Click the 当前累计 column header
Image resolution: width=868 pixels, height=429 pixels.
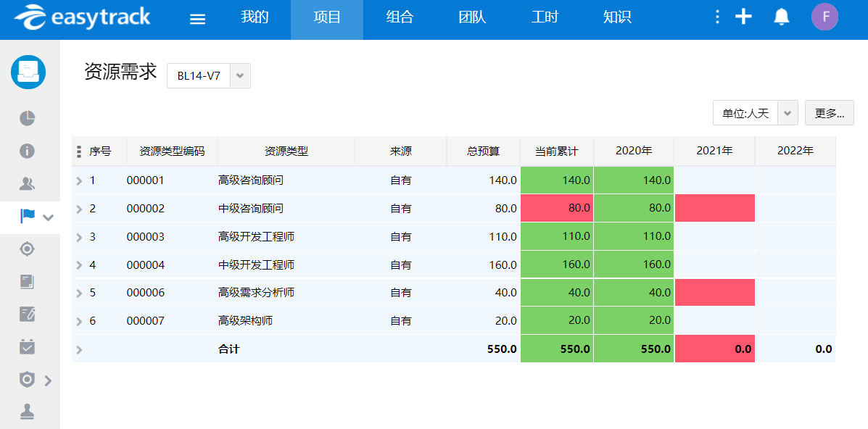(x=557, y=151)
